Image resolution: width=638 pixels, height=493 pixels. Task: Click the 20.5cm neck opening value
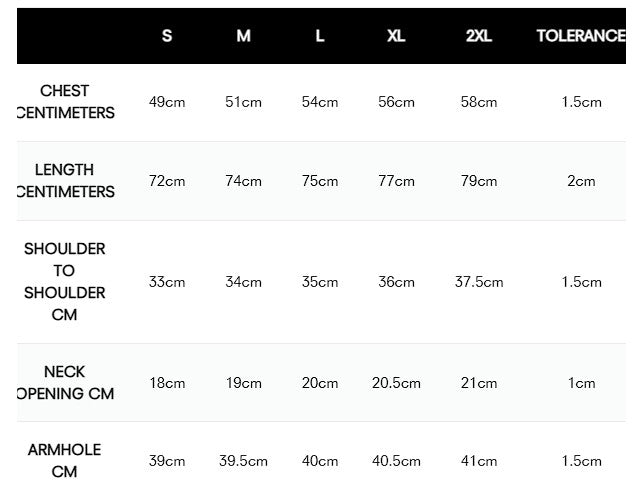coord(396,383)
